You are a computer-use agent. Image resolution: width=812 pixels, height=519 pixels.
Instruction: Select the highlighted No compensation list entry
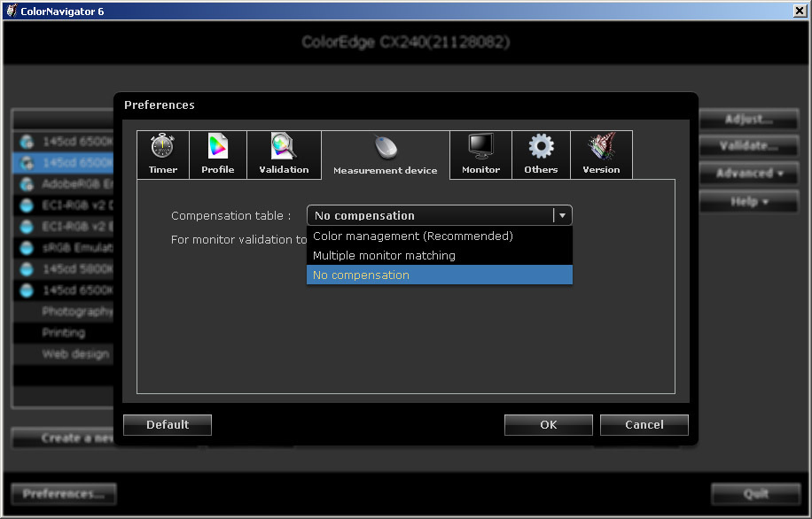tap(439, 275)
